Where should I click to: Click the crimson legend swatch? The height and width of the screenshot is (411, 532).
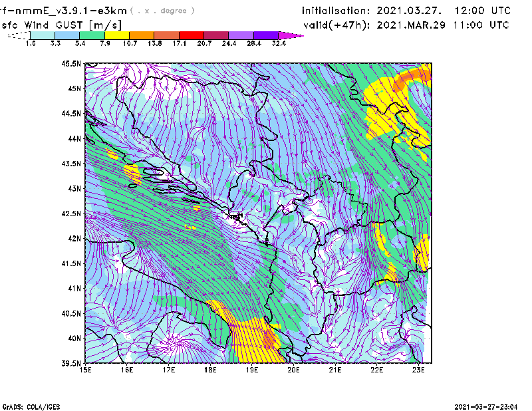pos(216,35)
